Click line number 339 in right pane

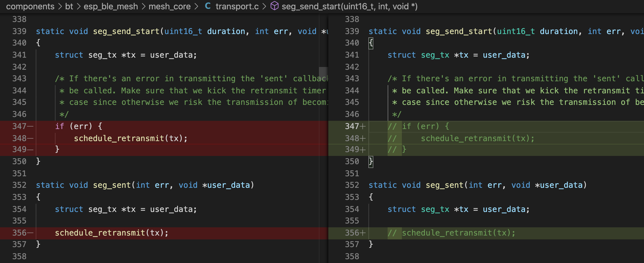(x=352, y=31)
